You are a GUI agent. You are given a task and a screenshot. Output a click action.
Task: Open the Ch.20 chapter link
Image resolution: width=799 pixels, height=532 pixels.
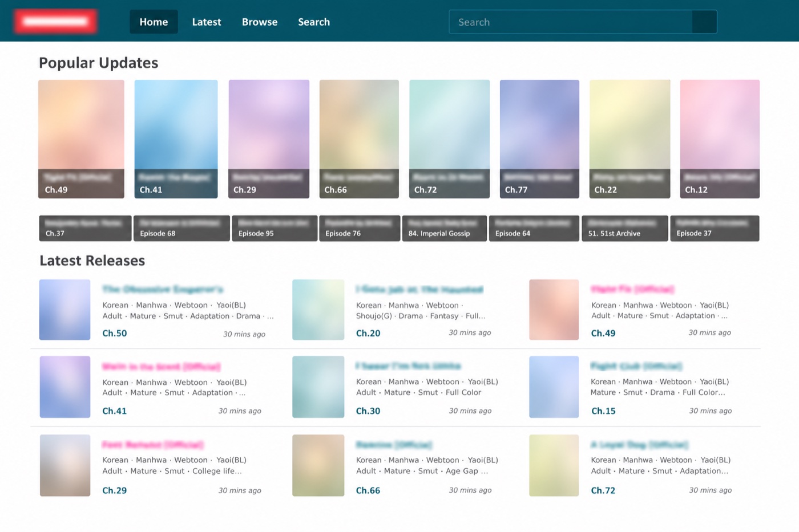368,334
